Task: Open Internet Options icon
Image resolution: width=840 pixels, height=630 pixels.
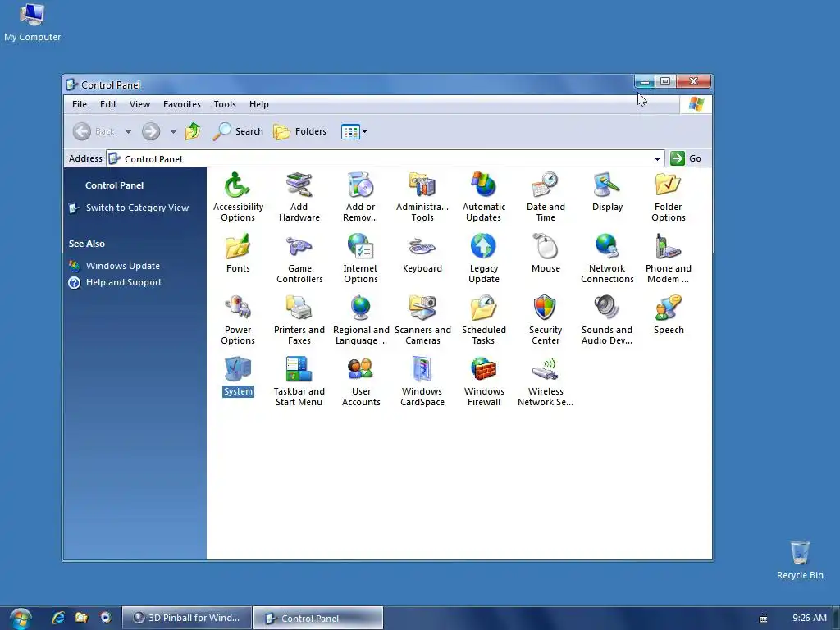Action: 361,258
